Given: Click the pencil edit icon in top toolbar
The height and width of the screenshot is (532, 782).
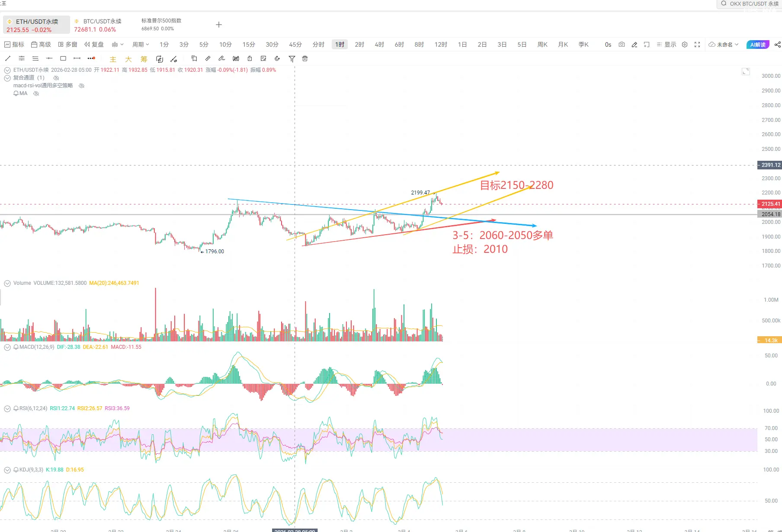Looking at the screenshot, I should [x=635, y=45].
